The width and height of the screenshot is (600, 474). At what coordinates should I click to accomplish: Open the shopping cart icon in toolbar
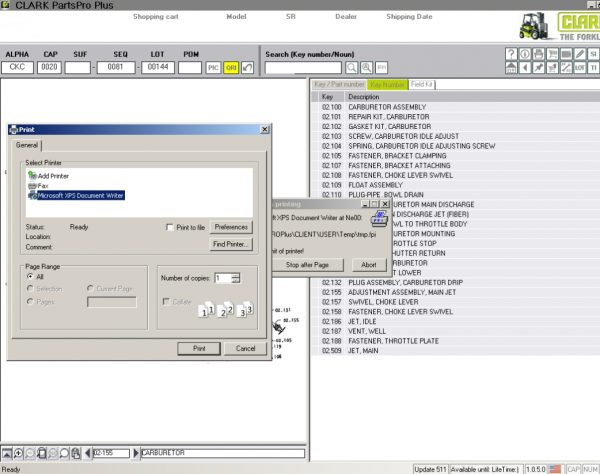point(552,54)
